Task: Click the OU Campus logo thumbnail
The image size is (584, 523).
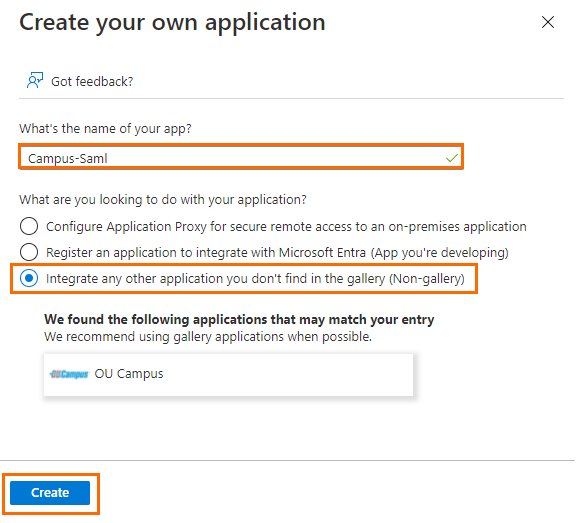Action: click(x=69, y=374)
